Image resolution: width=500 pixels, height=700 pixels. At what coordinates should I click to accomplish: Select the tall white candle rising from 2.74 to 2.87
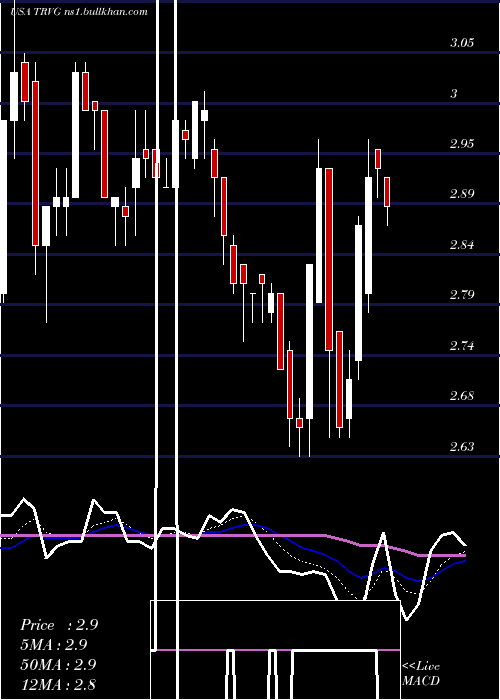click(358, 293)
